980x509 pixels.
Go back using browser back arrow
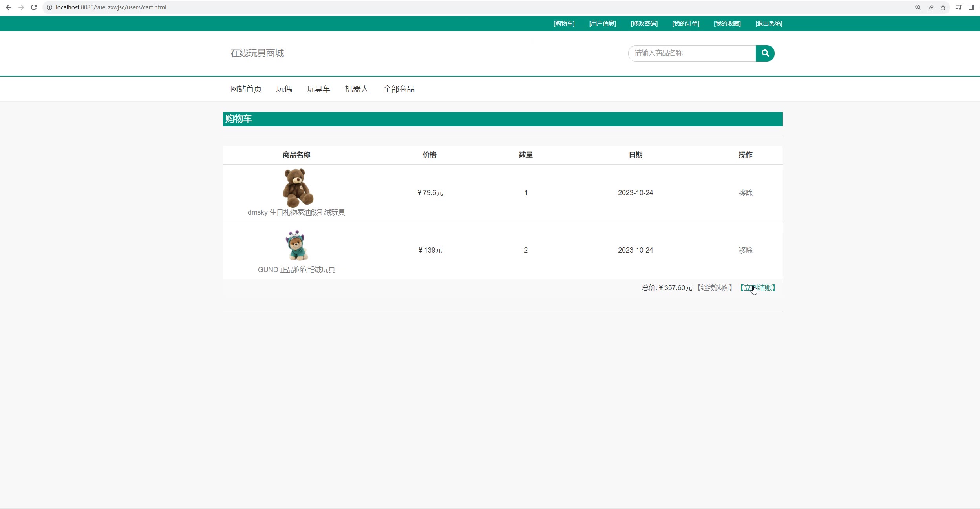[9, 7]
